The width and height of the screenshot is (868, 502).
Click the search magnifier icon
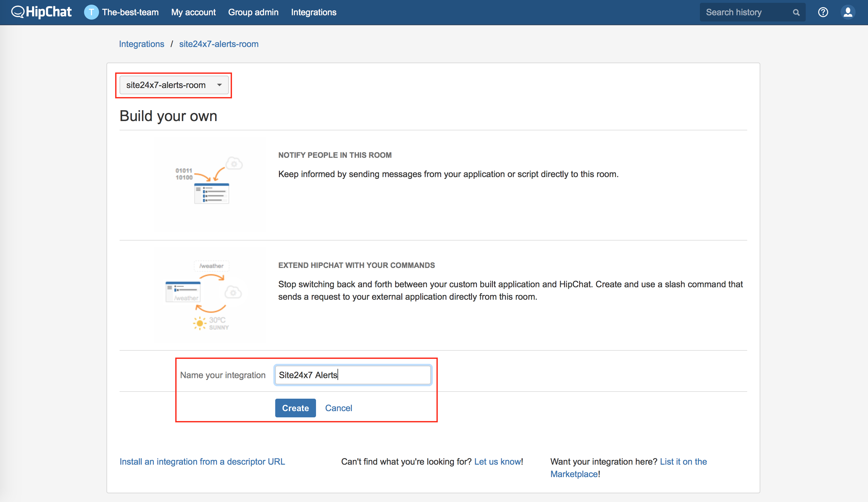pos(796,12)
